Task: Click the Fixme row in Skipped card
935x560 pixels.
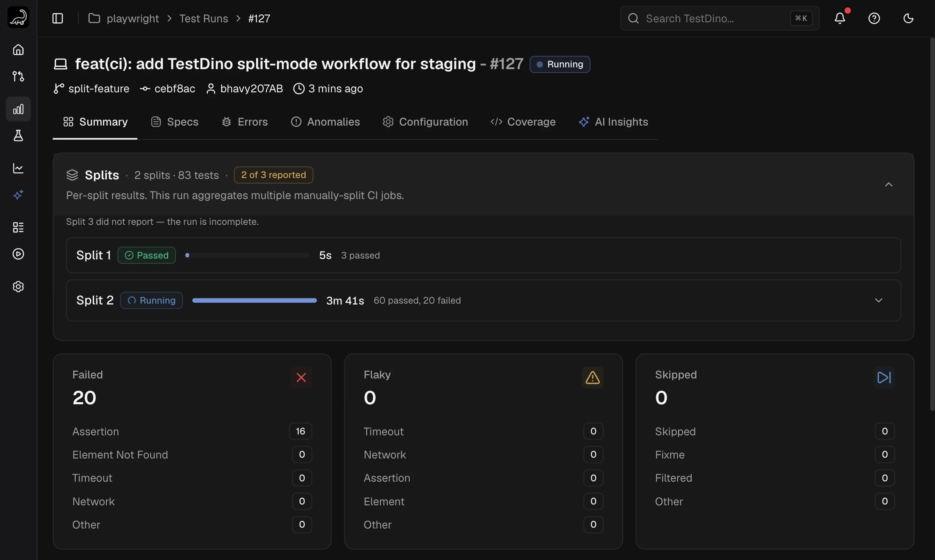Action: click(775, 455)
